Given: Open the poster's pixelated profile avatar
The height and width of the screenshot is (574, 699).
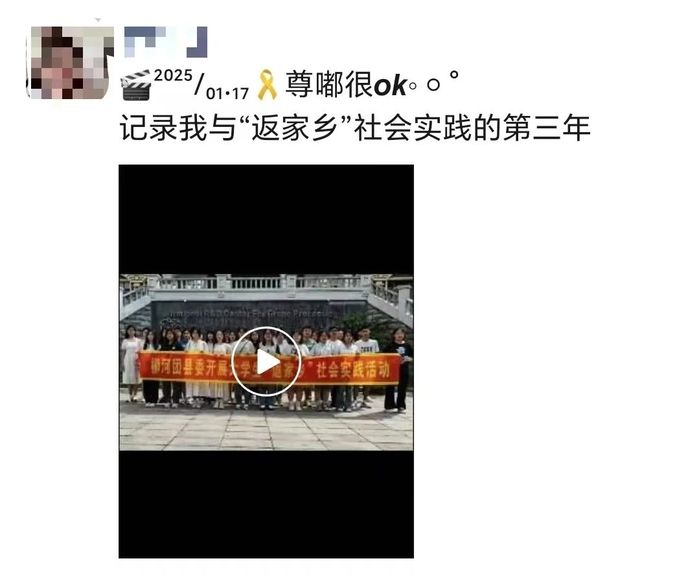Looking at the screenshot, I should (70, 62).
